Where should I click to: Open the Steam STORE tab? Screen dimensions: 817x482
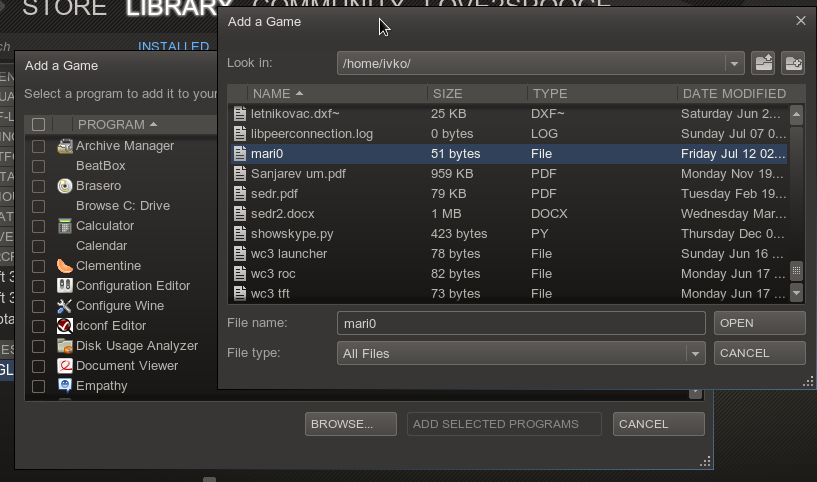coord(65,8)
